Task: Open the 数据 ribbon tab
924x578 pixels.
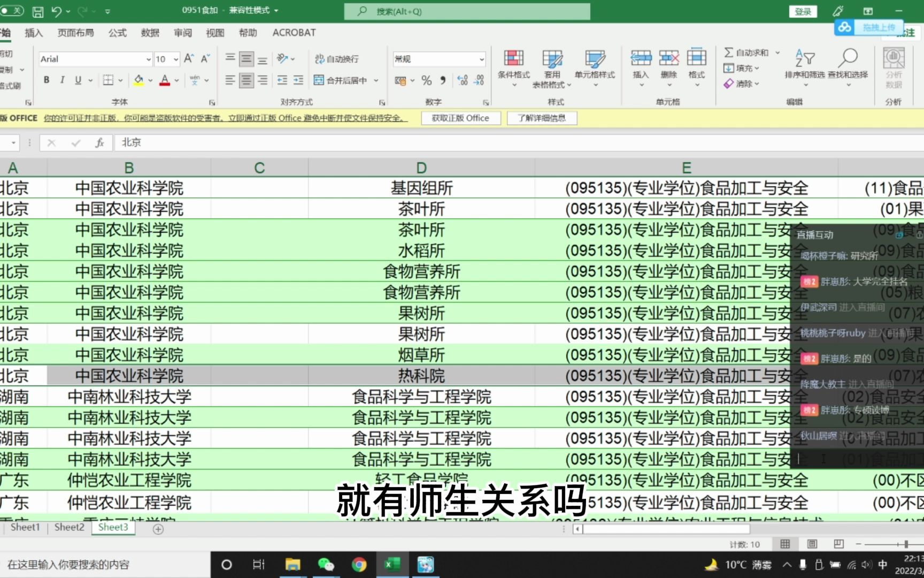Action: (x=150, y=33)
